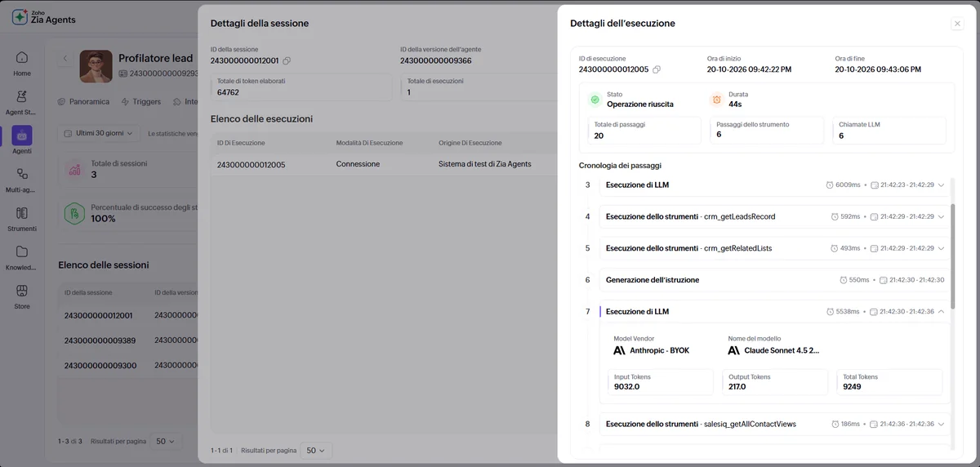The width and height of the screenshot is (980, 467).
Task: Collapse step 7 Esecuzione di LLM
Action: (941, 312)
